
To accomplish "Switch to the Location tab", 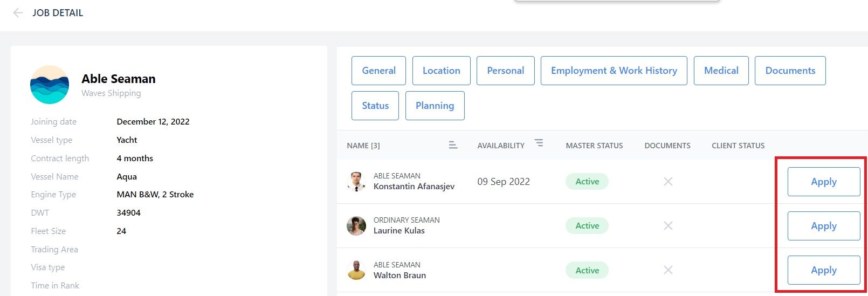I will pyautogui.click(x=442, y=71).
